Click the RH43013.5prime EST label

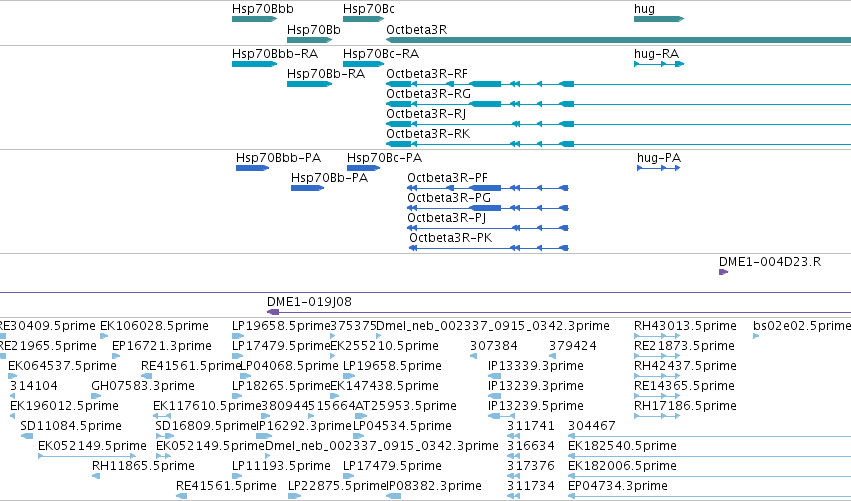tap(685, 326)
